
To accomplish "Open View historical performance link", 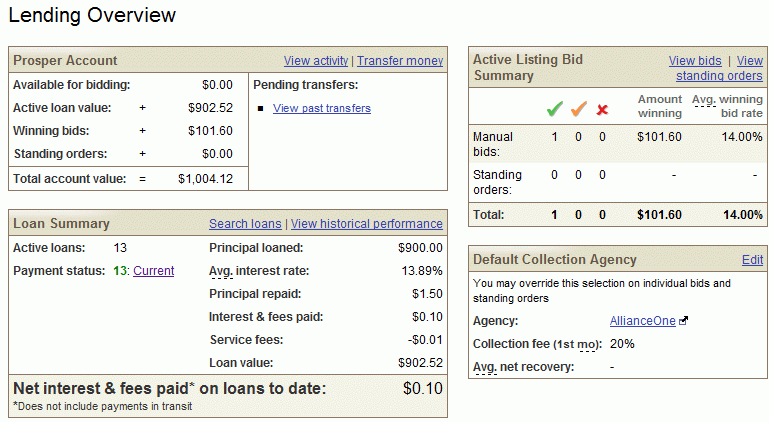I will 367,224.
